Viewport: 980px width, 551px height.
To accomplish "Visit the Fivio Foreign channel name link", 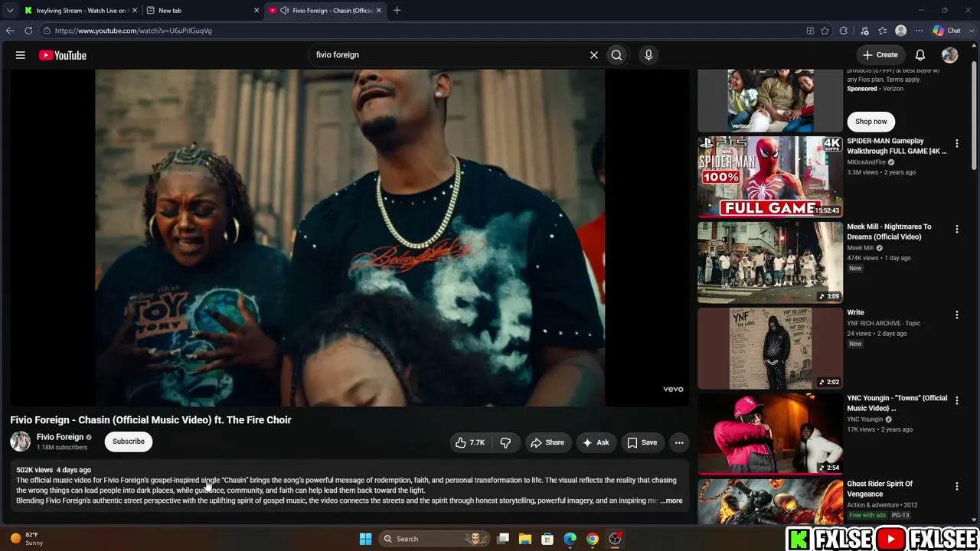I will click(60, 437).
